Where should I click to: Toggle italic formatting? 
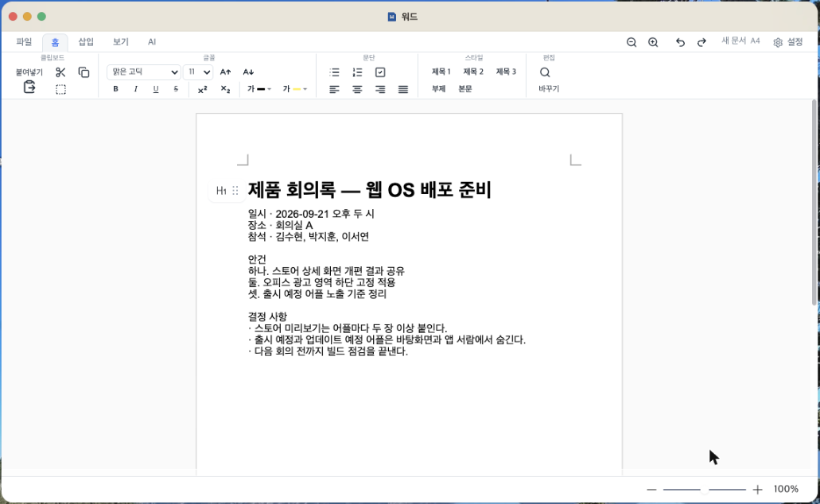(135, 89)
